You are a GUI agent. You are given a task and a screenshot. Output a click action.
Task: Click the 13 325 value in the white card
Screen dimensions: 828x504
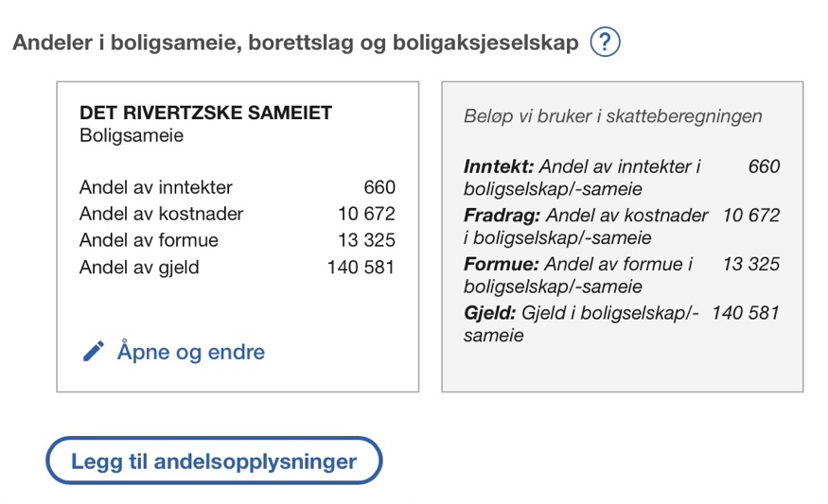(366, 240)
